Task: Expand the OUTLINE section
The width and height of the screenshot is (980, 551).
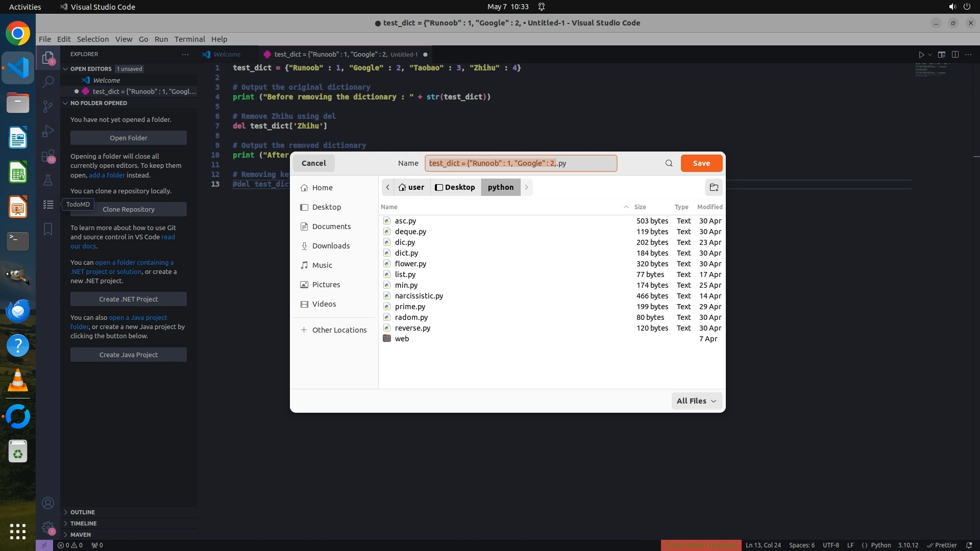Action: pos(83,512)
